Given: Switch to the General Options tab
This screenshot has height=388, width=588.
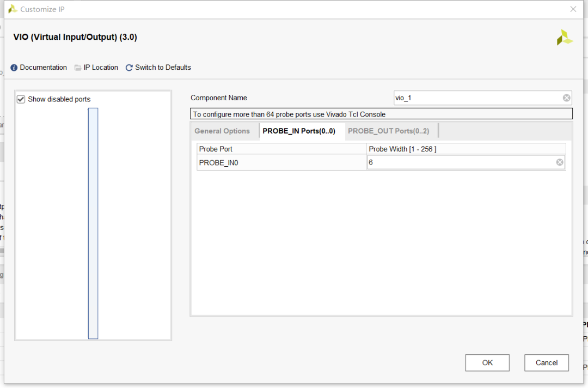Looking at the screenshot, I should tap(222, 131).
